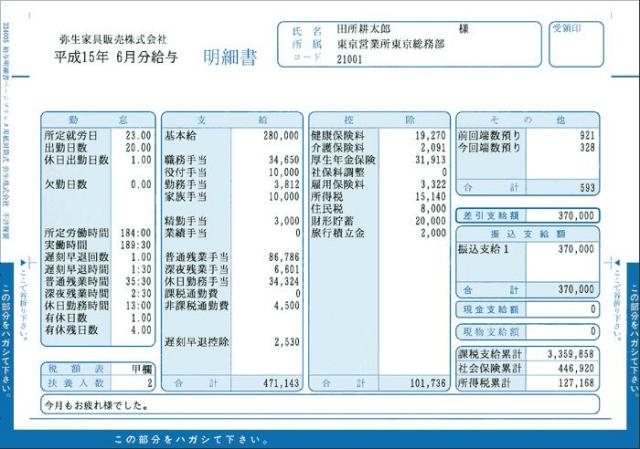Click the 欠勤日数 label

(66, 184)
